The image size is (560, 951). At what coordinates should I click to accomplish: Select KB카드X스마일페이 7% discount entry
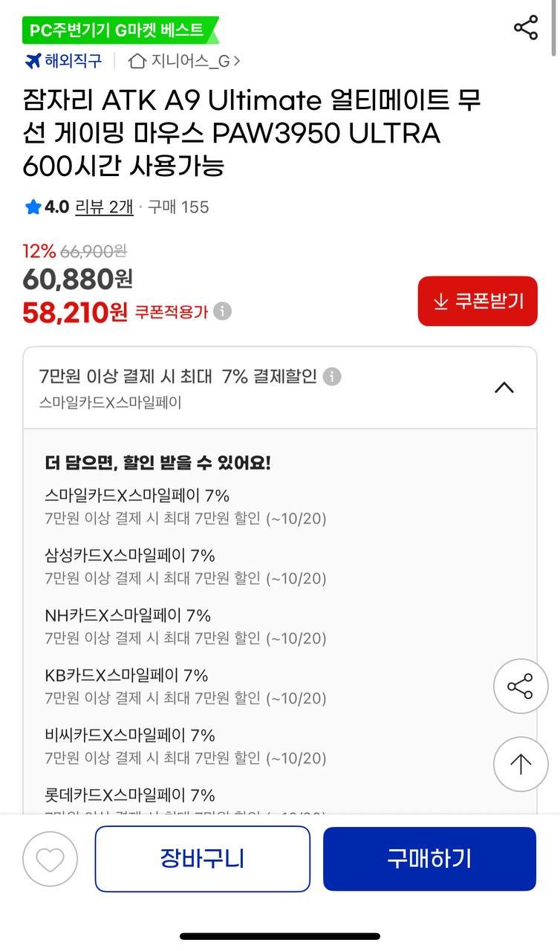[126, 675]
